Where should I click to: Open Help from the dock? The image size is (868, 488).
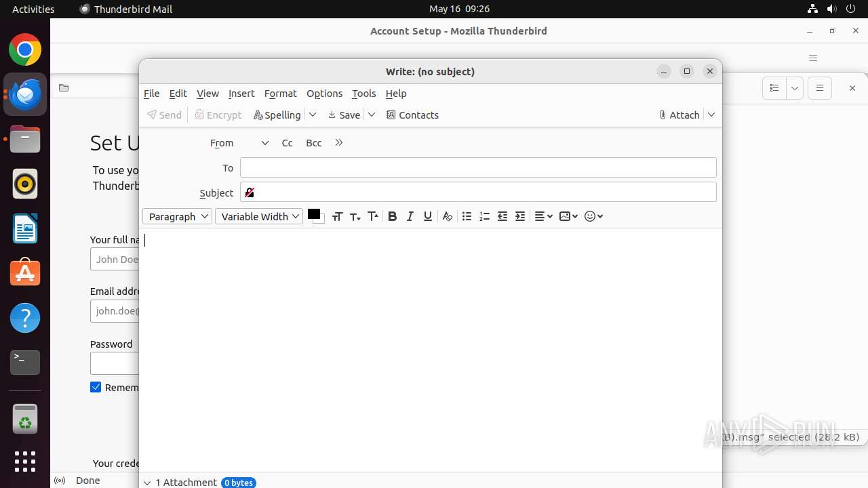click(25, 318)
